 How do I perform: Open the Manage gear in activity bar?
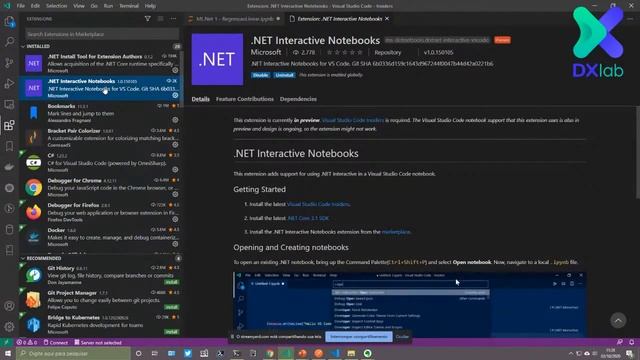(x=9, y=327)
